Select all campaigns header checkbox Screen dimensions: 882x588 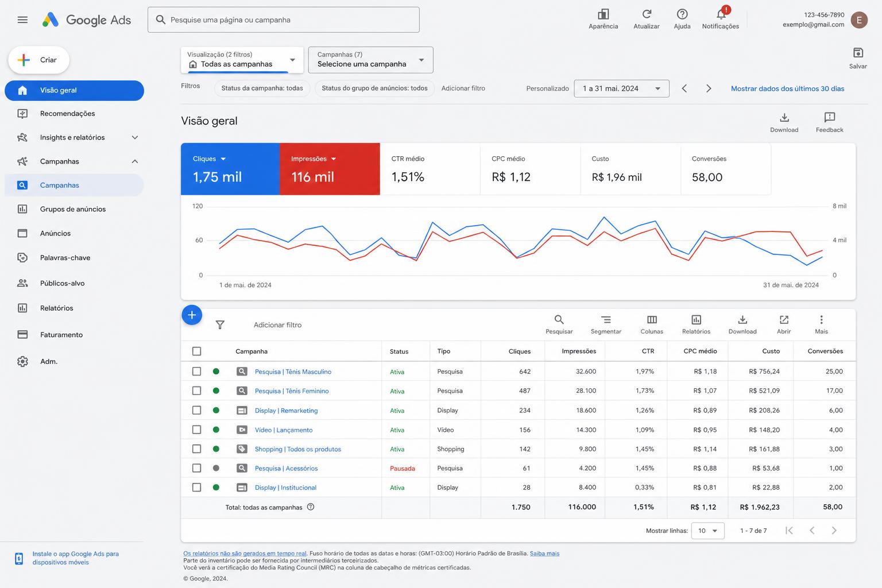coord(196,351)
